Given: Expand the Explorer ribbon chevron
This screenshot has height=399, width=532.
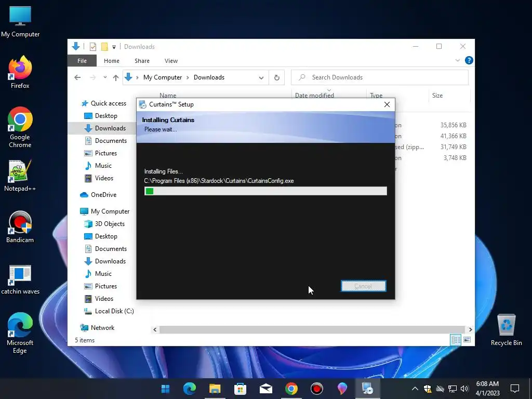Looking at the screenshot, I should pos(457,60).
